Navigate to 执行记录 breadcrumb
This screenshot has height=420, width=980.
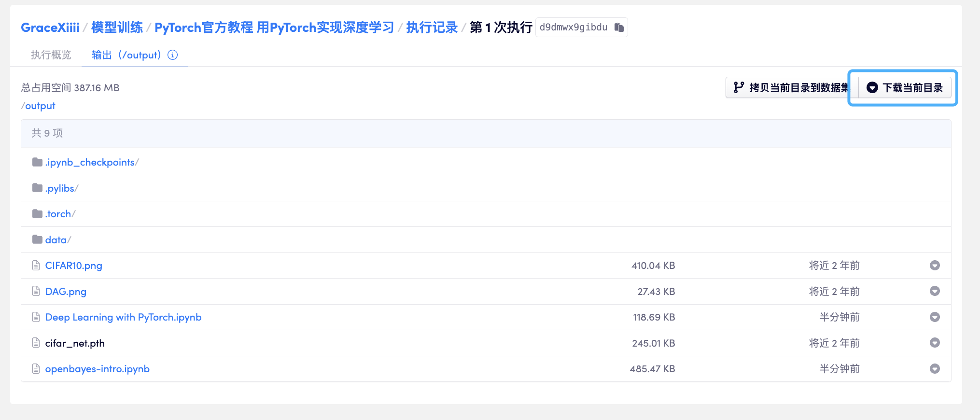click(432, 28)
